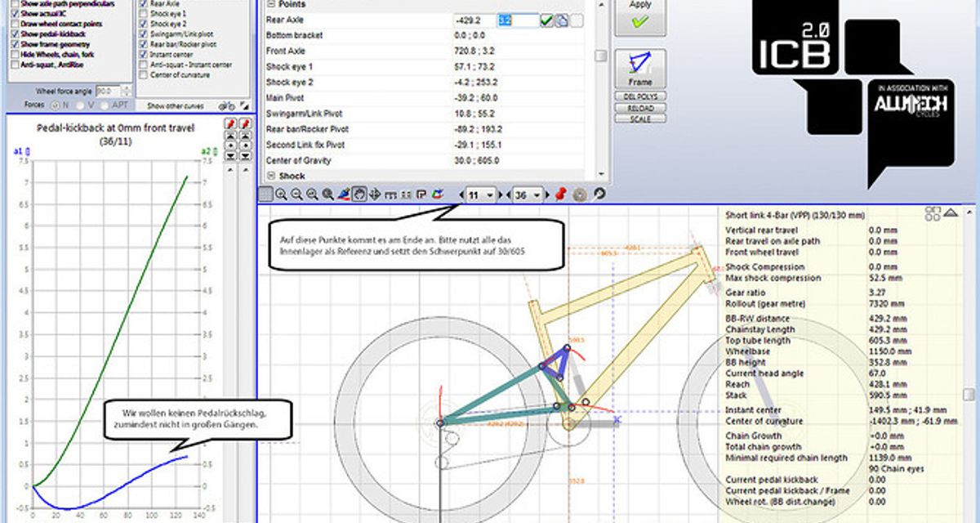Uncheck Show actual IC checkbox
The height and width of the screenshot is (523, 980).
pyautogui.click(x=15, y=14)
